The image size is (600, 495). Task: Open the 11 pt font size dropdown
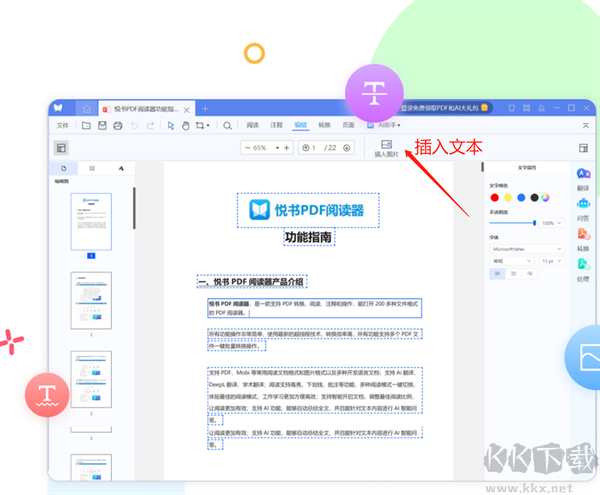(551, 261)
